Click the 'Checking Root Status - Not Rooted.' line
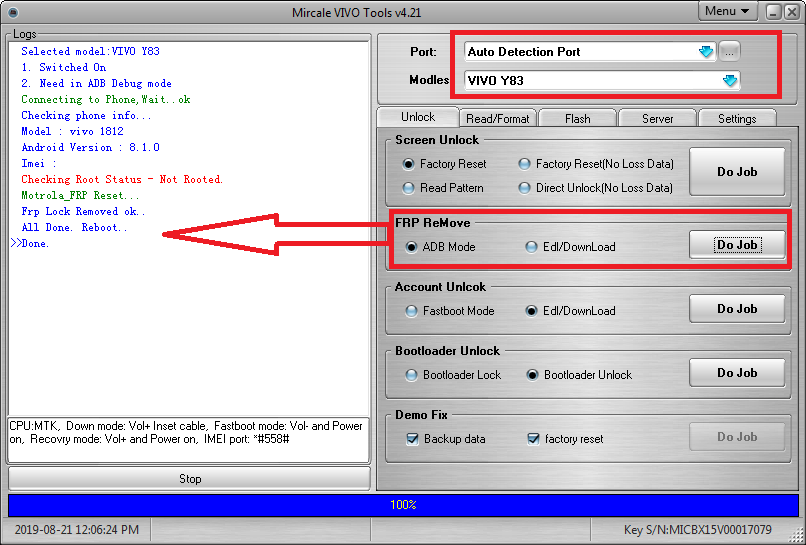 [122, 179]
